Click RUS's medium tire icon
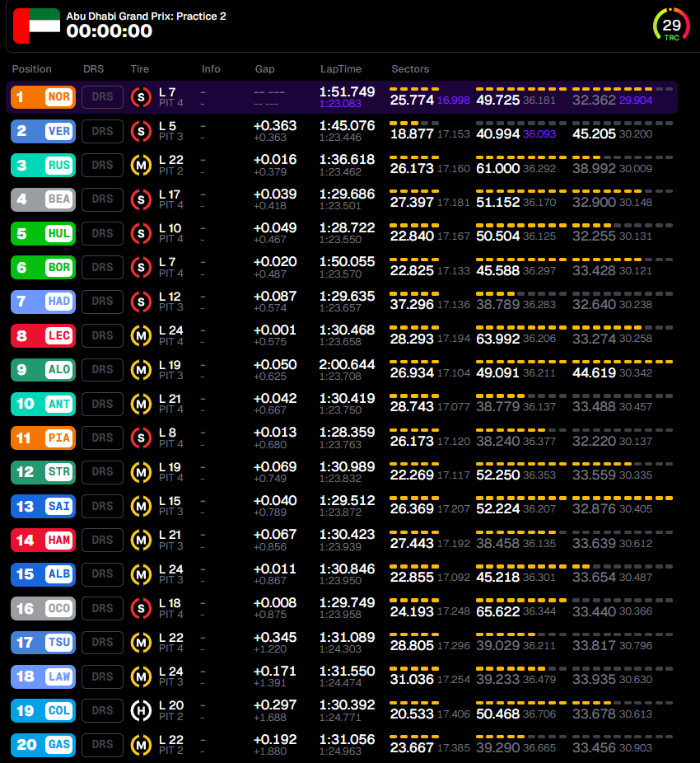The height and width of the screenshot is (763, 700). 141,165
